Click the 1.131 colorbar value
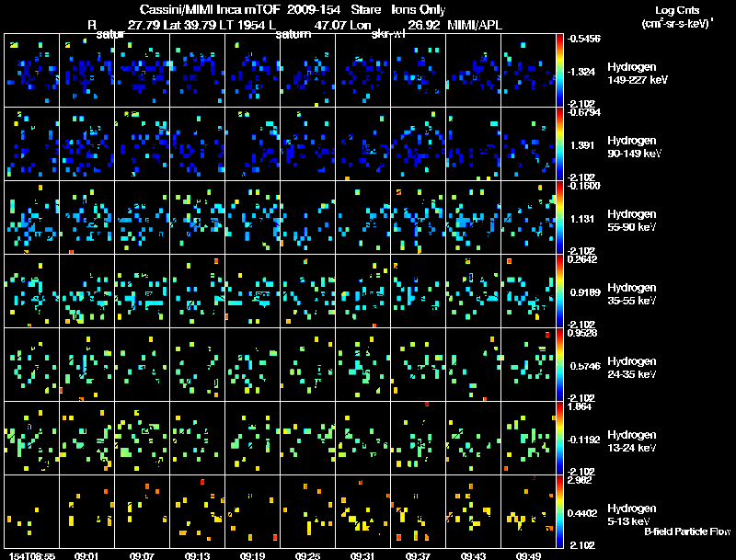 point(582,219)
